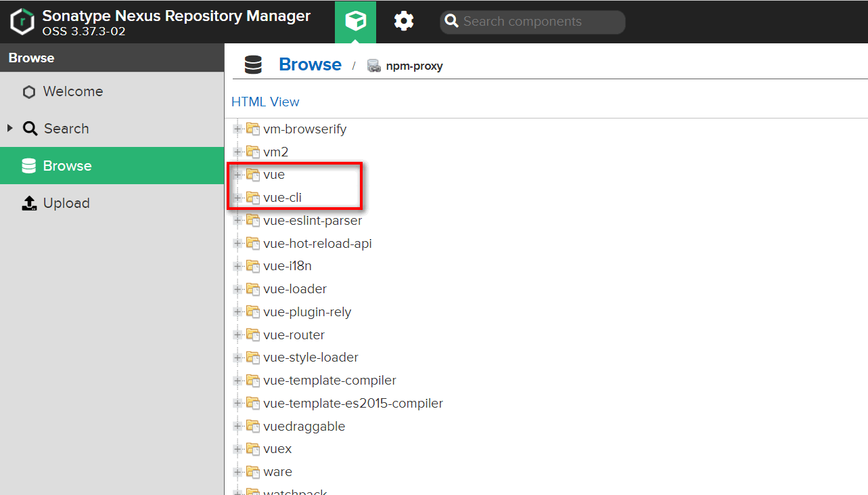Open the Search item in the sidebar
Image resolution: width=868 pixels, height=495 pixels.
[x=112, y=129]
